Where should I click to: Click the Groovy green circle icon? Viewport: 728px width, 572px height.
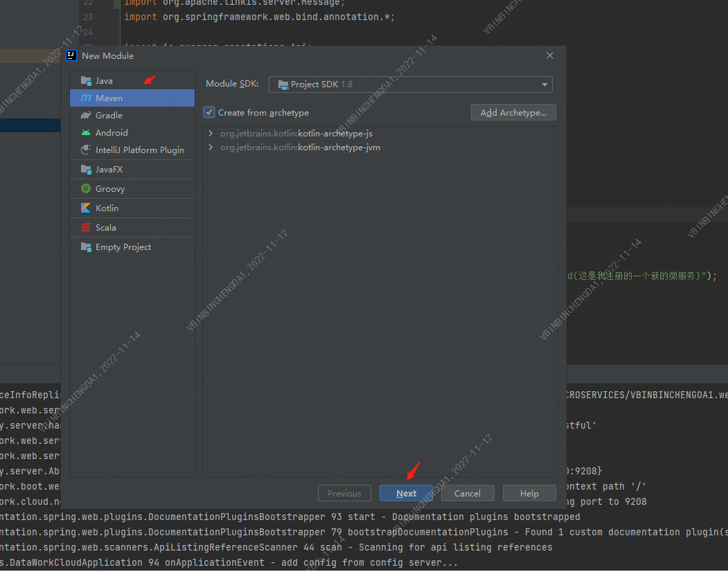pyautogui.click(x=86, y=189)
